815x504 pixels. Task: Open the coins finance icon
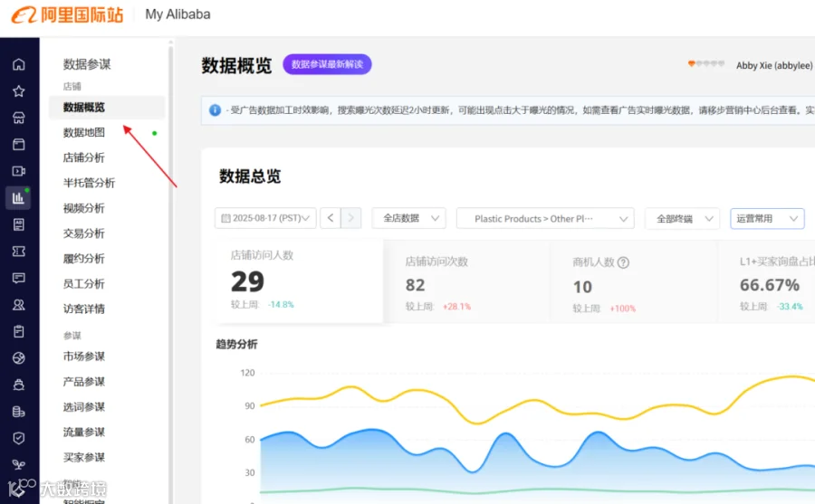[x=19, y=412]
